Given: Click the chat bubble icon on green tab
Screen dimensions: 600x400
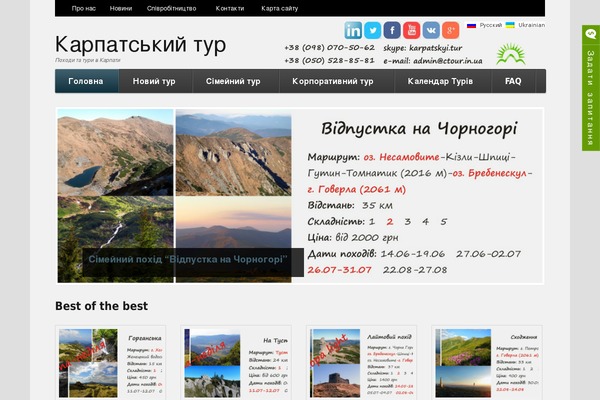Looking at the screenshot, I should point(591,34).
